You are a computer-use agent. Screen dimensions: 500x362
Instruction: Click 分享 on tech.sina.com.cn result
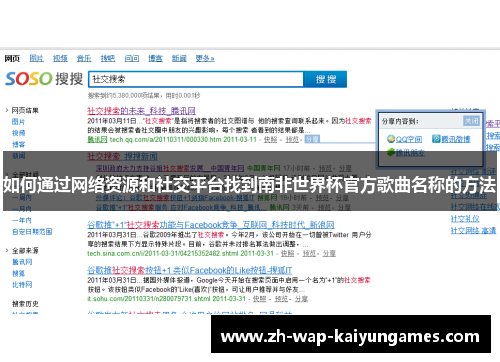[329, 254]
